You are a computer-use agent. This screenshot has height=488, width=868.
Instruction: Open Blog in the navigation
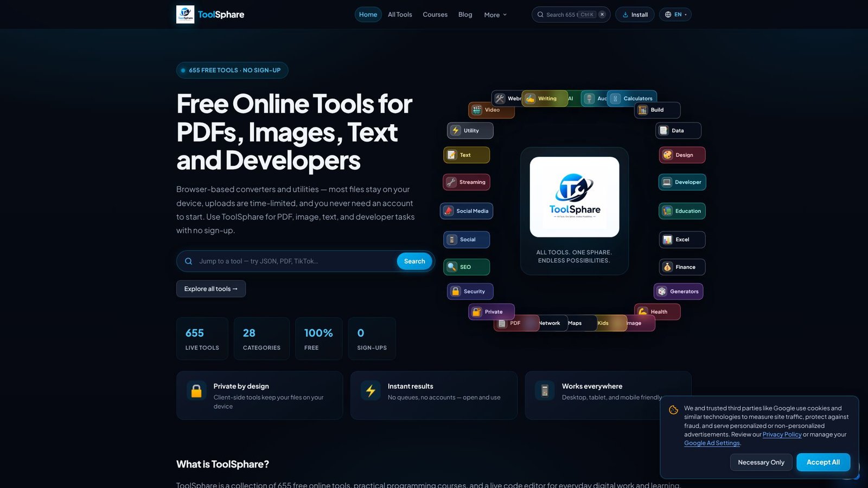(465, 15)
